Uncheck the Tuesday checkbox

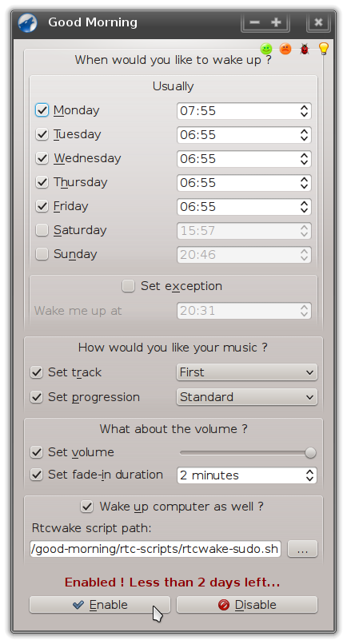42,134
